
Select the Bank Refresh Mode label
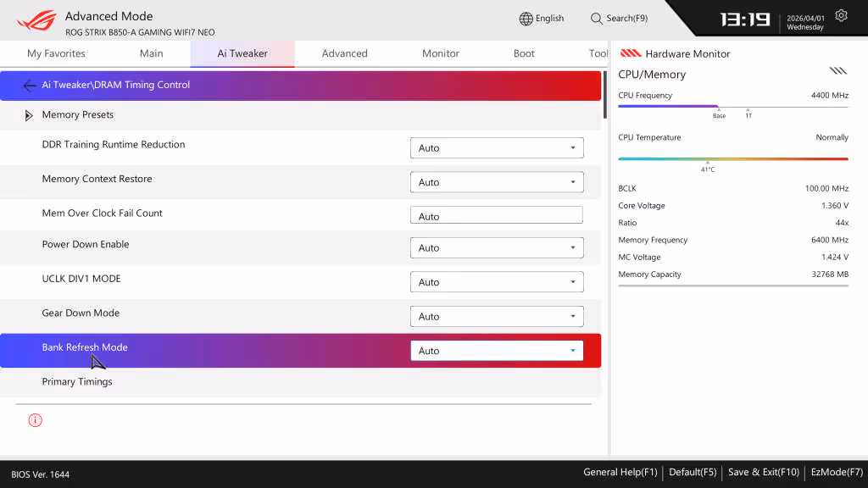coord(85,347)
